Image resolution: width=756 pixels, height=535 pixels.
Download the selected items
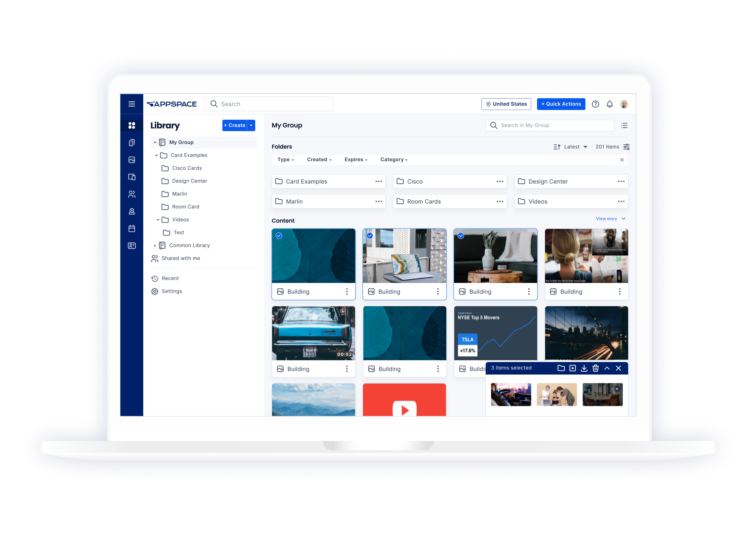click(x=584, y=368)
